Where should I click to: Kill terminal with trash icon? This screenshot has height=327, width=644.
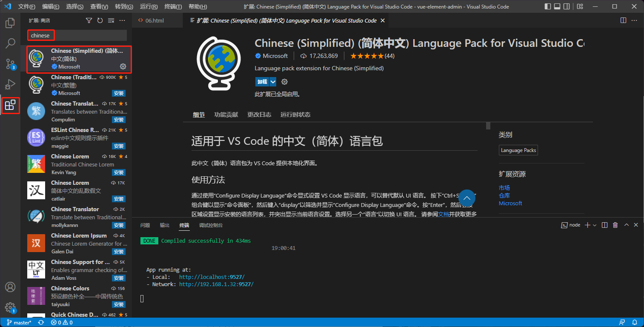pos(615,225)
